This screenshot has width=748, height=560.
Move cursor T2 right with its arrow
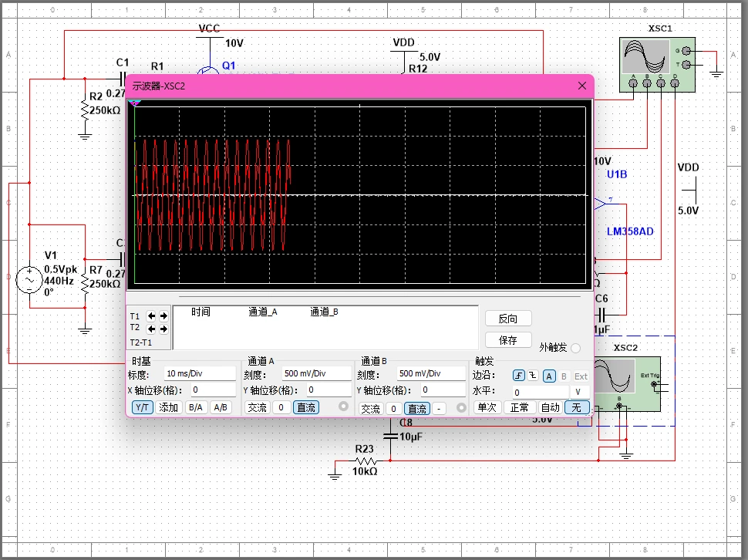pos(163,329)
